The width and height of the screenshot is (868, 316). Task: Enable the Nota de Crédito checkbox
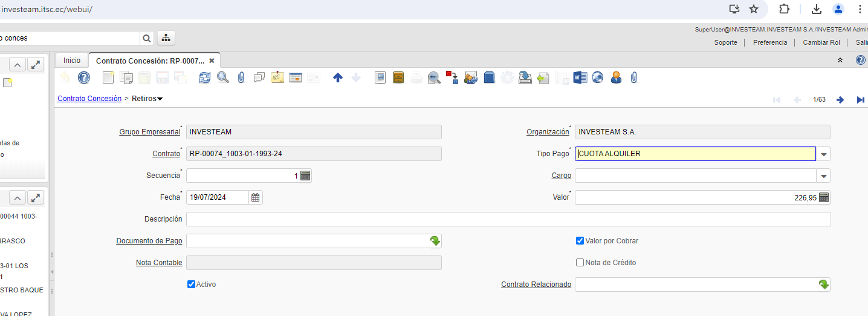point(580,263)
